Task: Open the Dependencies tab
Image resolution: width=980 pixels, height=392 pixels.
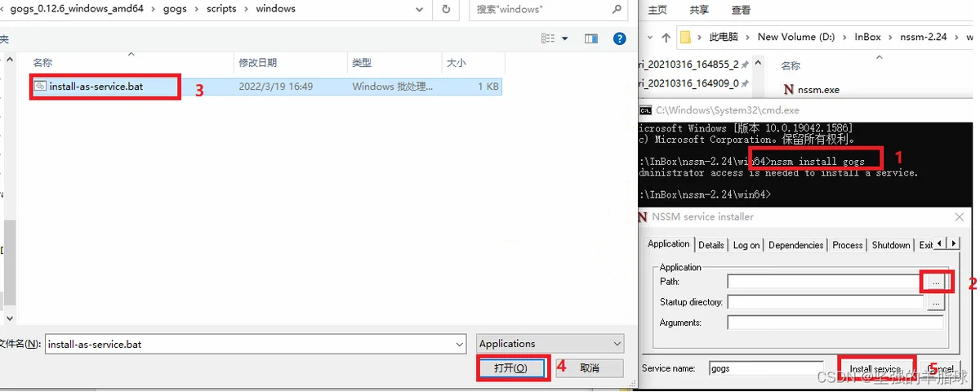Action: coord(795,245)
